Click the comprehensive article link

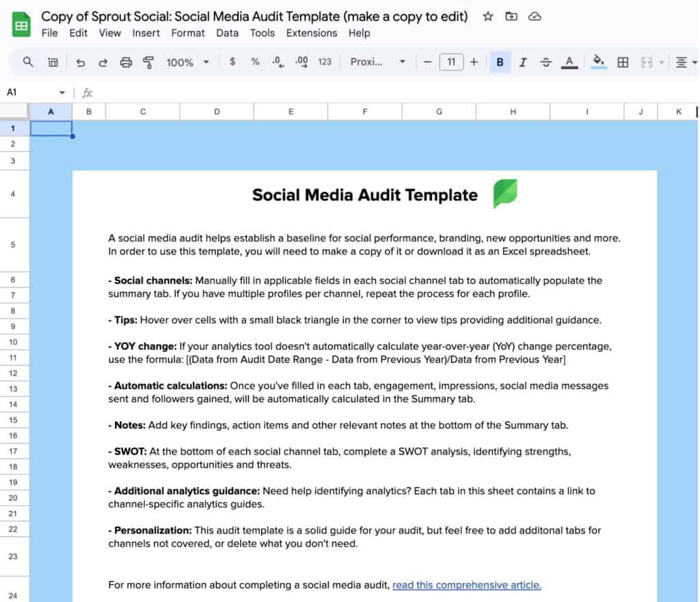[467, 585]
